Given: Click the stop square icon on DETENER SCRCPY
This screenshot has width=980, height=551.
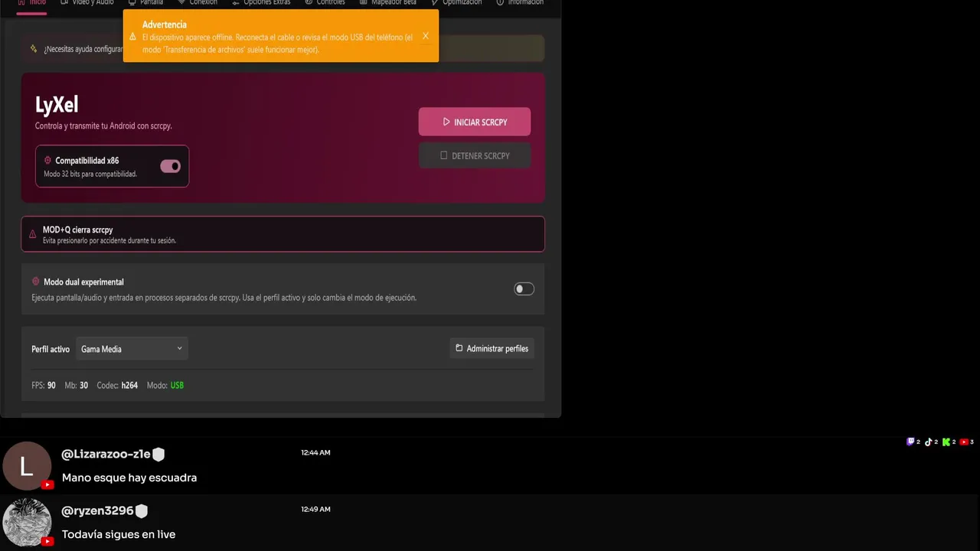Looking at the screenshot, I should pos(444,155).
